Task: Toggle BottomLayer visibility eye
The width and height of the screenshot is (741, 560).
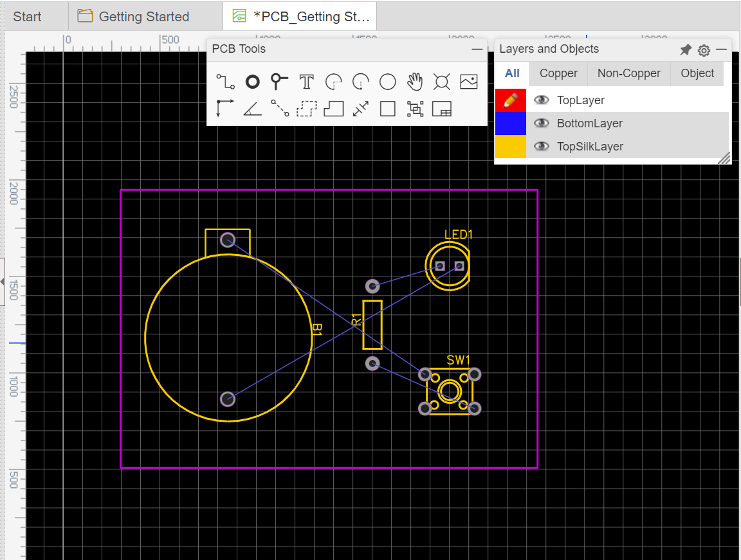Action: click(x=541, y=123)
